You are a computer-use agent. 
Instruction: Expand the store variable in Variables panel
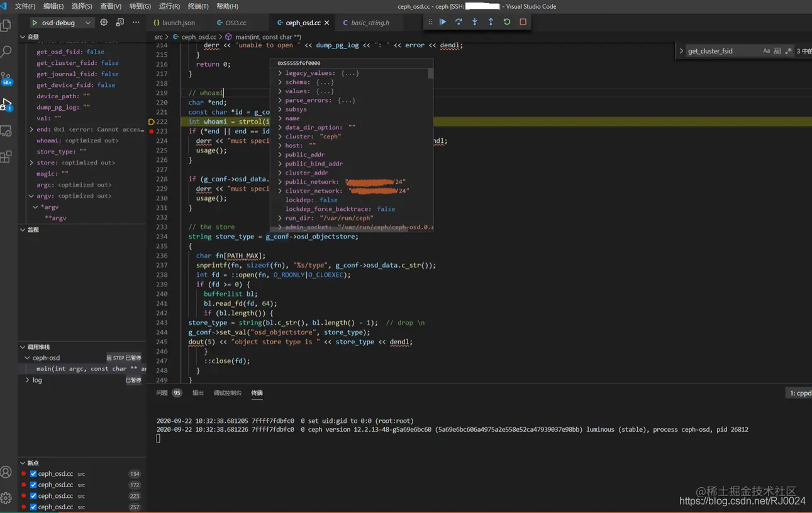point(31,163)
